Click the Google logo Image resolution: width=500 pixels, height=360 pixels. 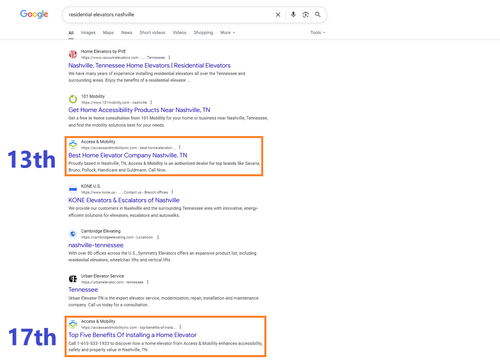click(34, 14)
